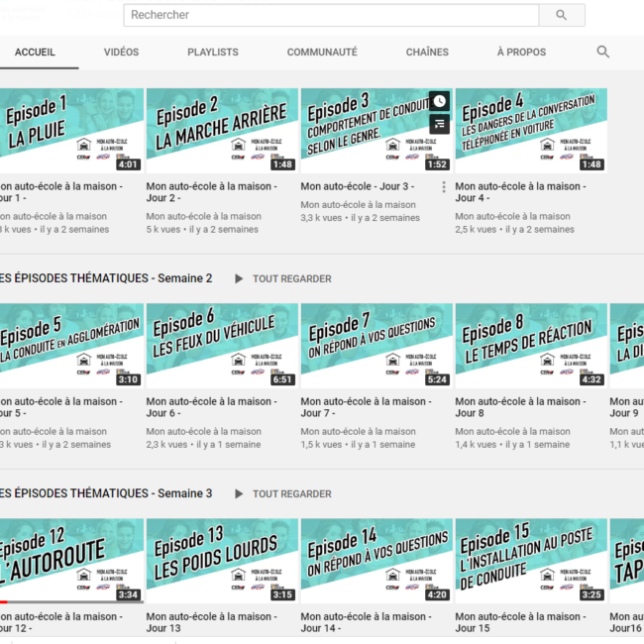Switch to the VIDÉOS tab
Viewport: 644px width, 644px height.
point(121,53)
